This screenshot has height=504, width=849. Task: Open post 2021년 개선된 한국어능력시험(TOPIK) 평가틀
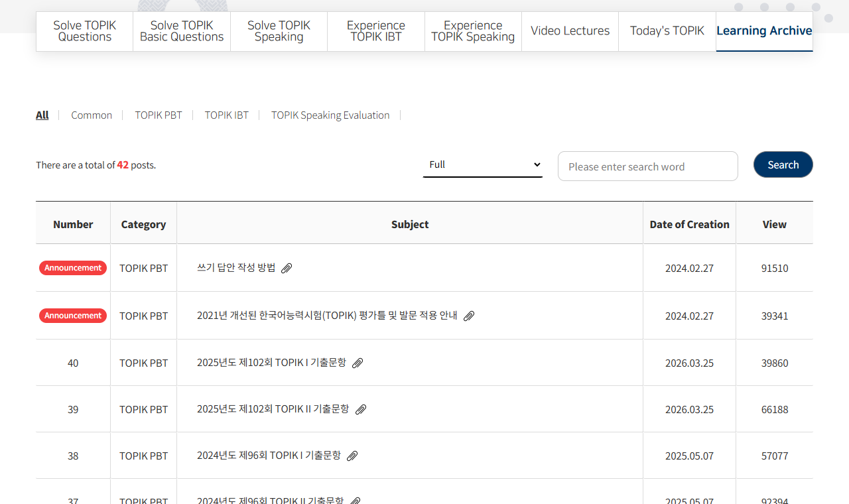(x=327, y=315)
